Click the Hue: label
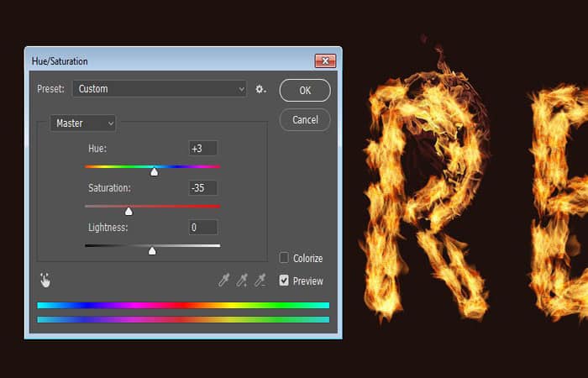 97,149
